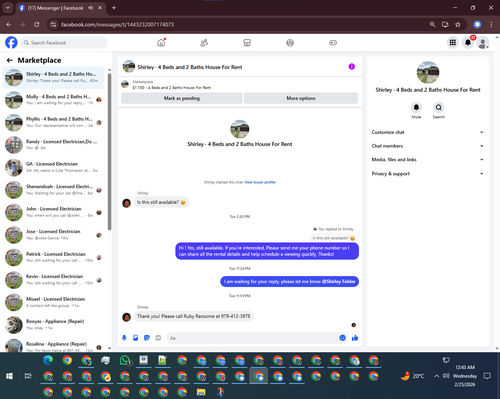Expand Media, files and links section

click(x=428, y=160)
